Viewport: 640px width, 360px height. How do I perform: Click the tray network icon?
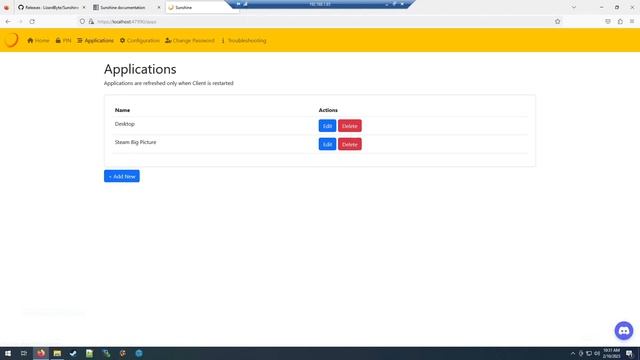[x=589, y=353]
